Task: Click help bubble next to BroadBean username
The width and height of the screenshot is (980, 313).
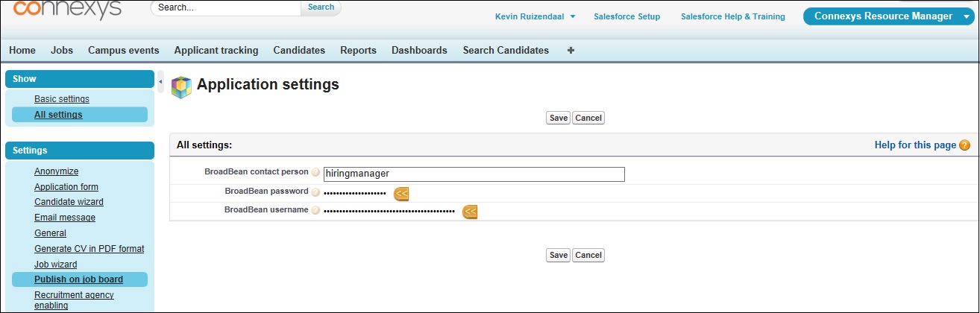Action: tap(315, 211)
